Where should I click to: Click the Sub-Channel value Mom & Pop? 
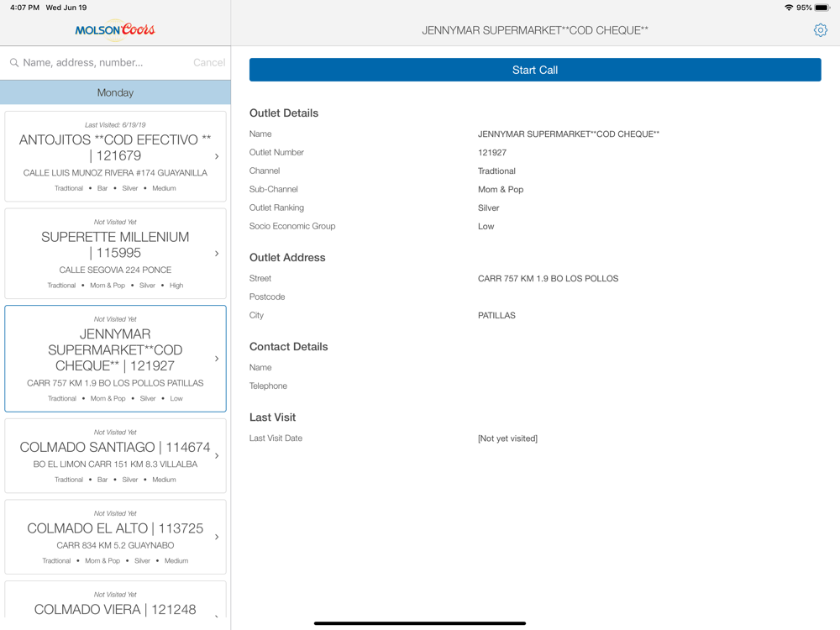[501, 190]
